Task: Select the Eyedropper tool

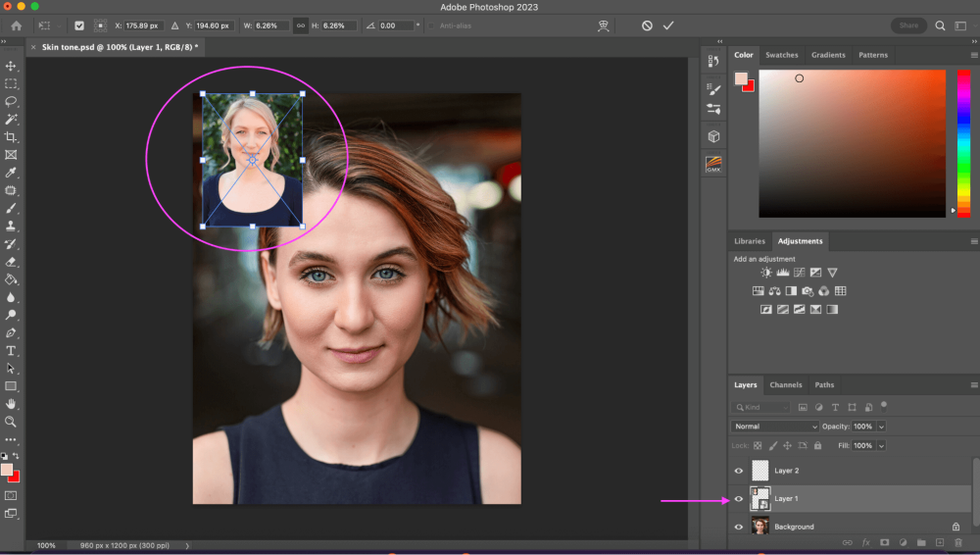Action: pyautogui.click(x=12, y=173)
